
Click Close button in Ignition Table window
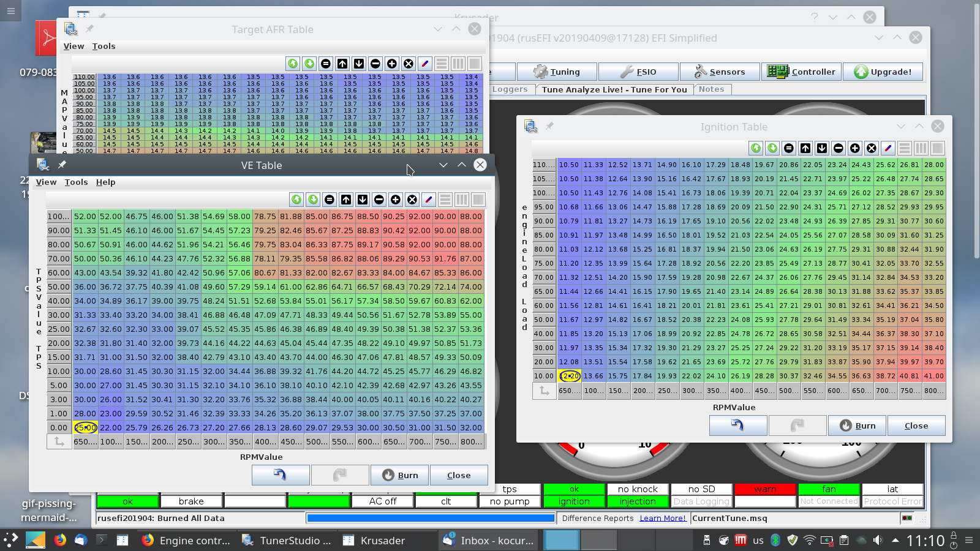click(916, 425)
